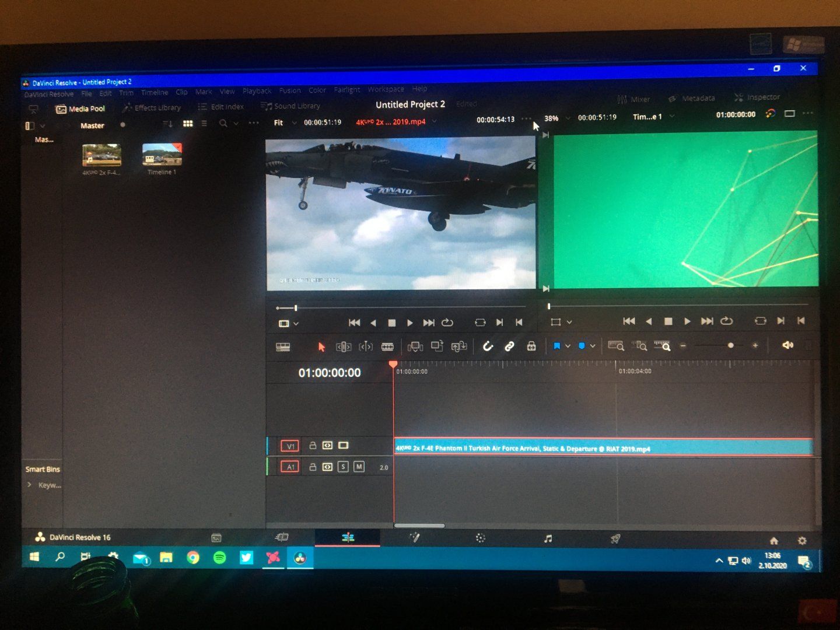Image resolution: width=840 pixels, height=630 pixels.
Task: Mark Out point in the source viewer
Action: pos(519,323)
